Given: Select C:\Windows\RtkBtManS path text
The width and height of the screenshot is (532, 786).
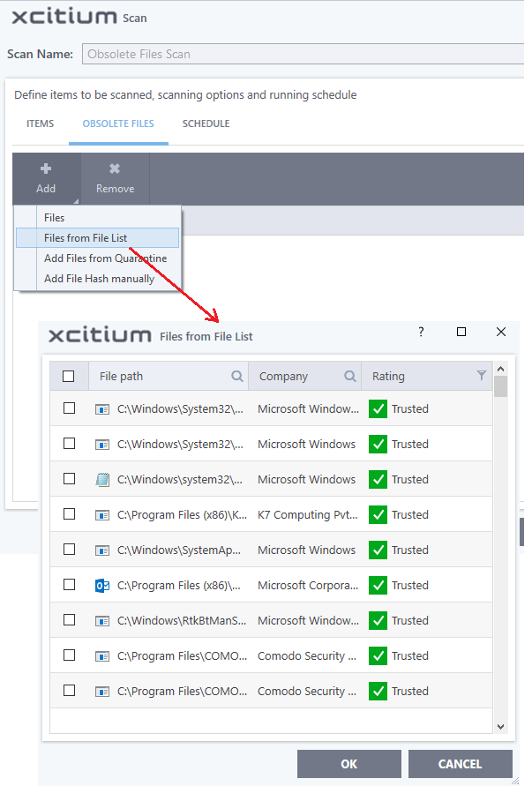Looking at the screenshot, I should coord(182,620).
